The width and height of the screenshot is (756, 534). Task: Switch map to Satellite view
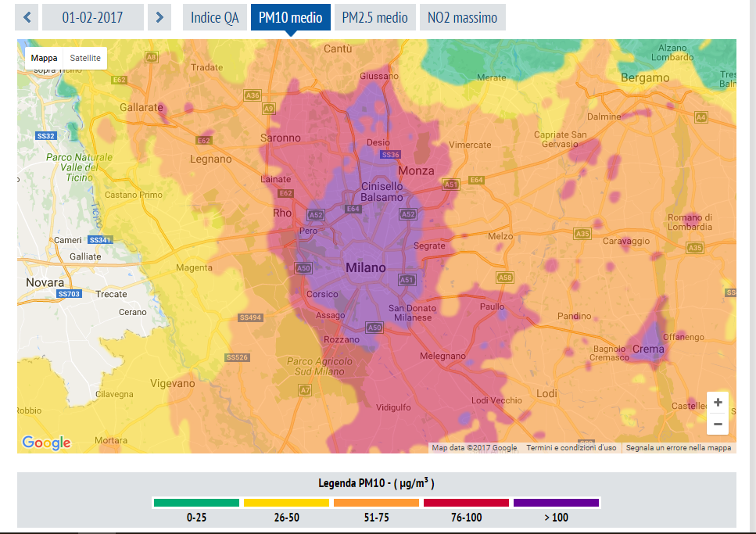tap(85, 58)
